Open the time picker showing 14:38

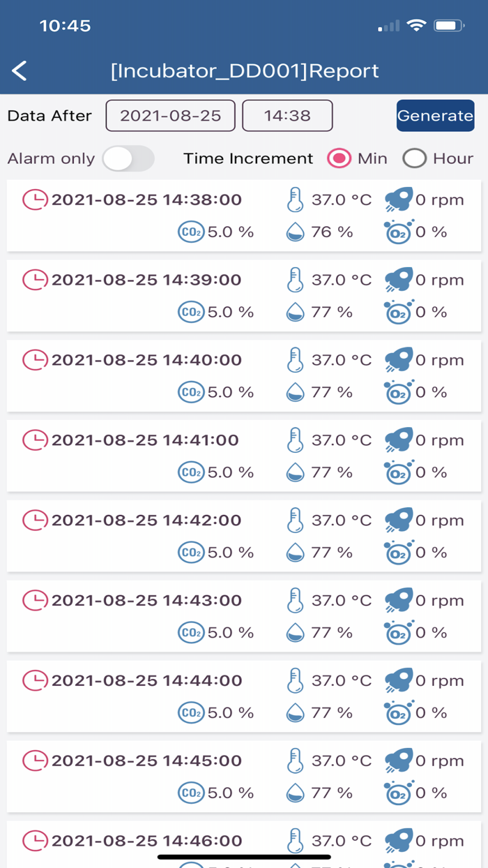tap(287, 116)
